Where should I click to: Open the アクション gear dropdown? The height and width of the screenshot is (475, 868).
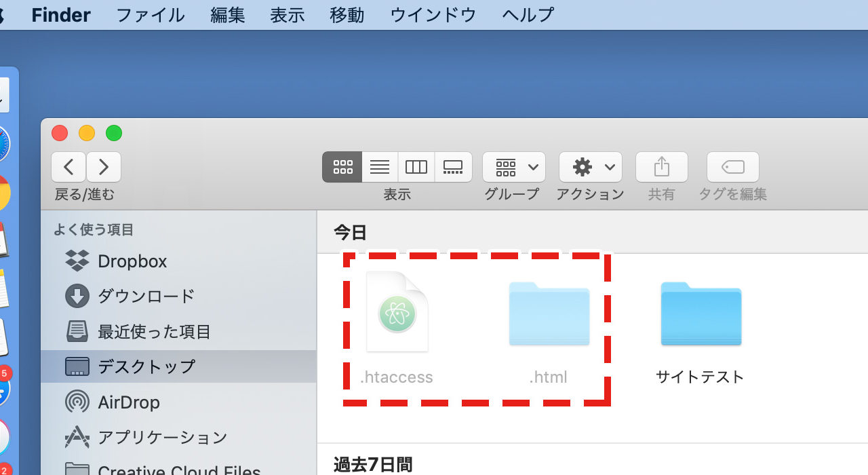(590, 167)
